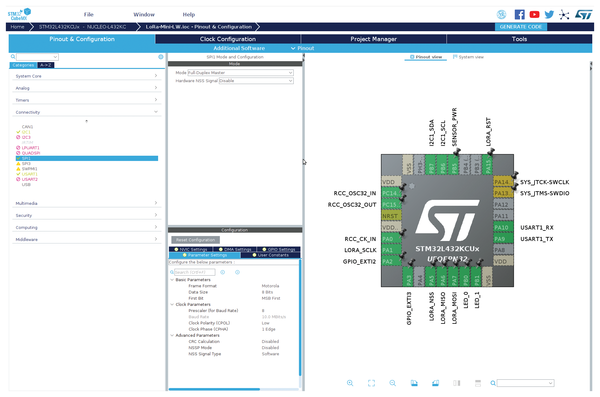Click the pin search magnifier icon

point(493,383)
